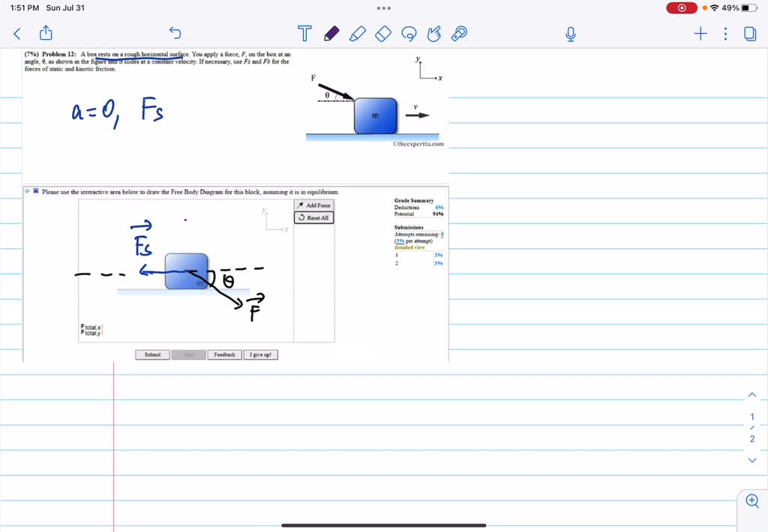Click the Ftotal,y label
The width and height of the screenshot is (768, 532).
91,333
